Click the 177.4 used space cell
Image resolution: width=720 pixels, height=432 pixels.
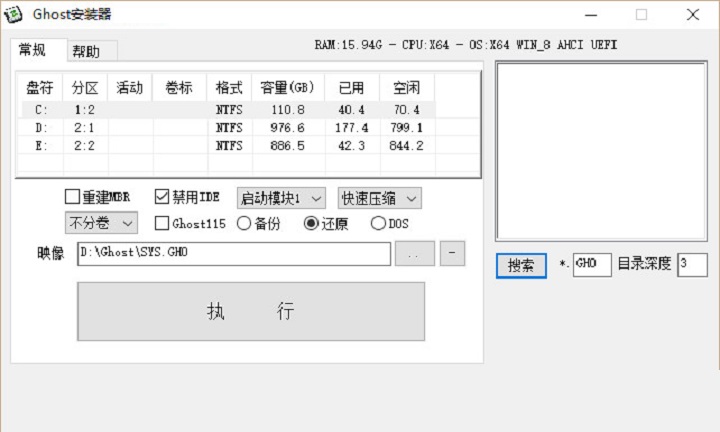pyautogui.click(x=352, y=128)
